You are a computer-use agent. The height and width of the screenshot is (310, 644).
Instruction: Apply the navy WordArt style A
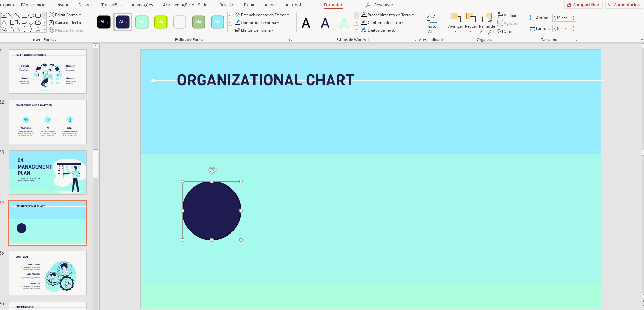click(x=325, y=23)
